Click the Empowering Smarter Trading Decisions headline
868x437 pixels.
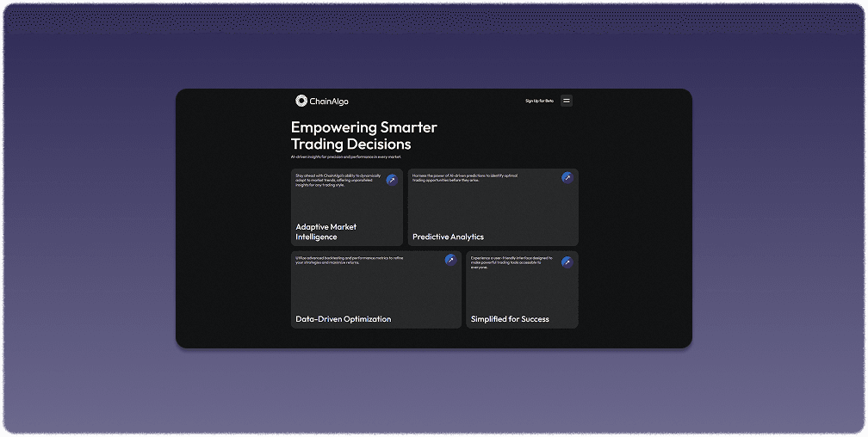click(363, 136)
